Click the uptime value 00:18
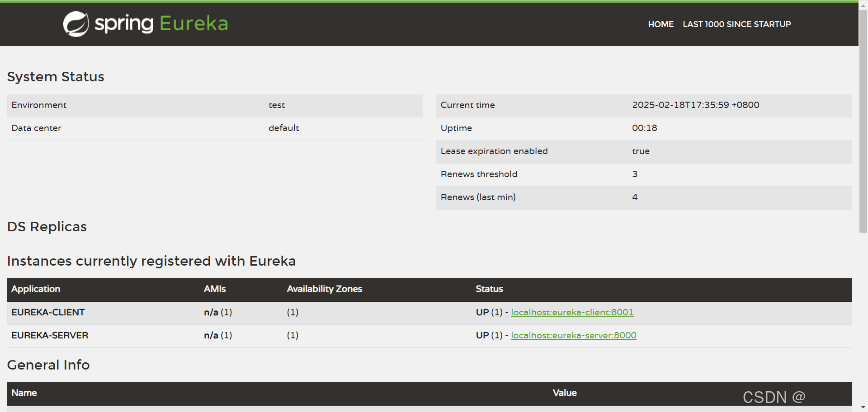Screen dimensions: 868x412 644,128
